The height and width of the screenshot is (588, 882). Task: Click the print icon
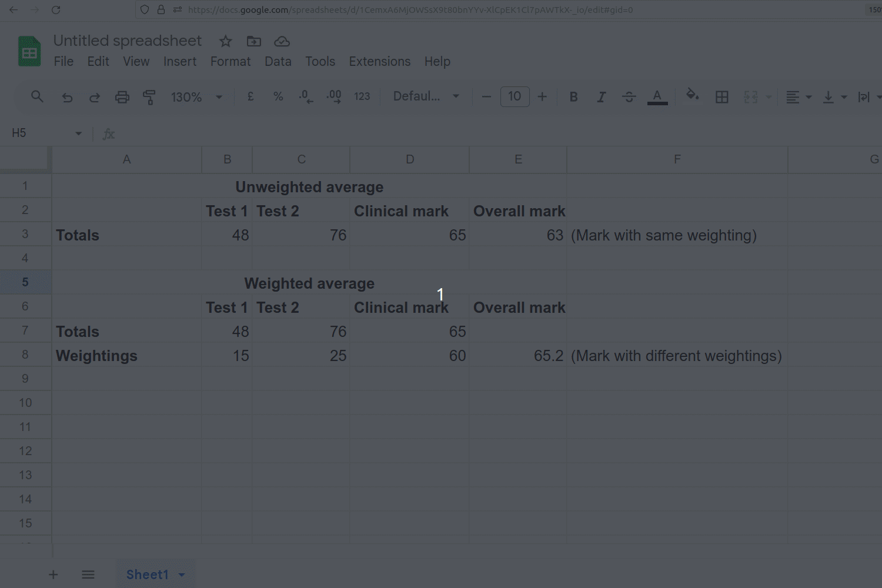pos(122,97)
